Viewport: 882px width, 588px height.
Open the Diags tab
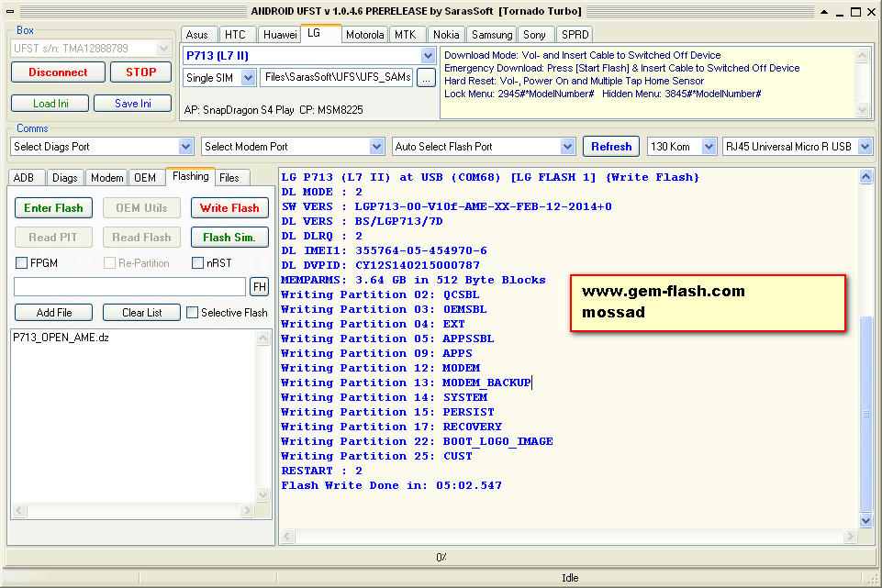(64, 178)
